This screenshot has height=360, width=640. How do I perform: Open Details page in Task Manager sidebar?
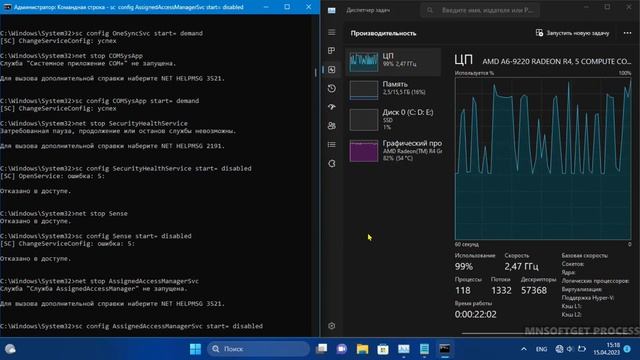coord(332,144)
